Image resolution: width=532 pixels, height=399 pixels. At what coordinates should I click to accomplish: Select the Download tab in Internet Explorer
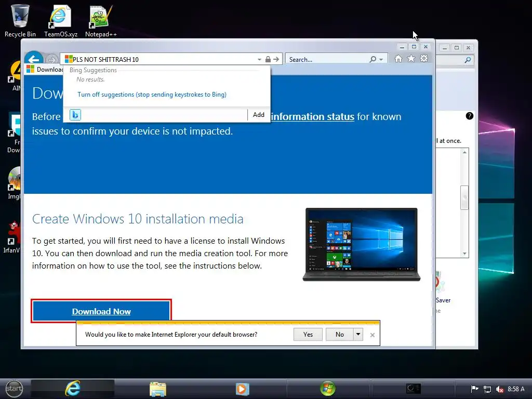click(44, 70)
